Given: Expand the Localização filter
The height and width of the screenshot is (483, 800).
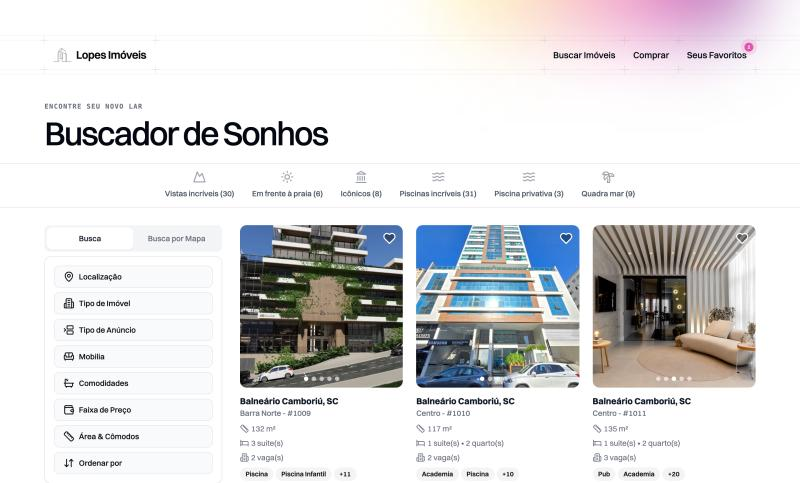Looking at the screenshot, I should coord(133,277).
